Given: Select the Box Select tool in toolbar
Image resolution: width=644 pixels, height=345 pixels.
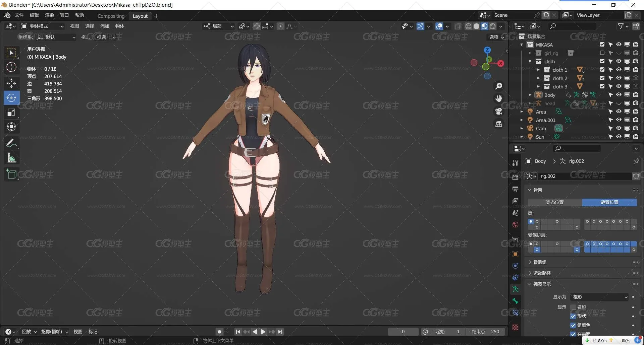Looking at the screenshot, I should 11,53.
